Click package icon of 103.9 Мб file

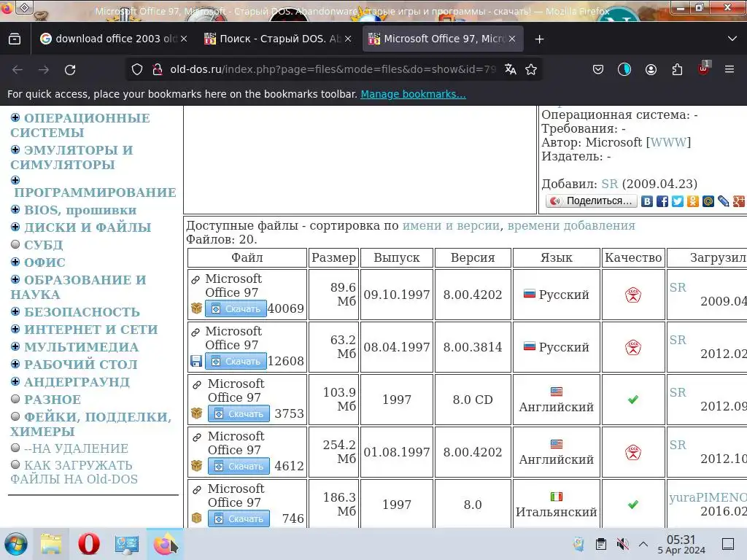click(x=197, y=413)
